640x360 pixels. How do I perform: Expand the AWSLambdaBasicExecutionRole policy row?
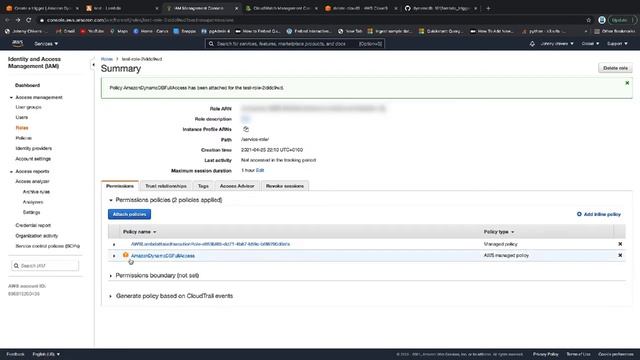click(x=114, y=244)
